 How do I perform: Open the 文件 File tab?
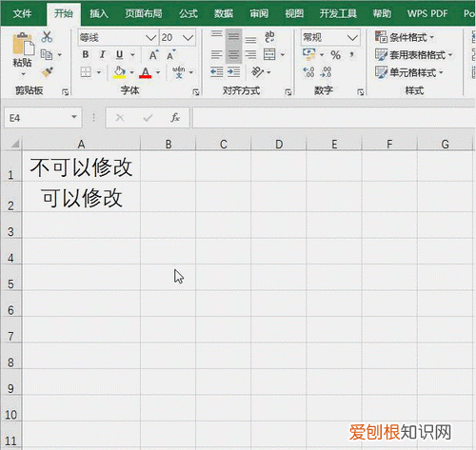pos(22,13)
